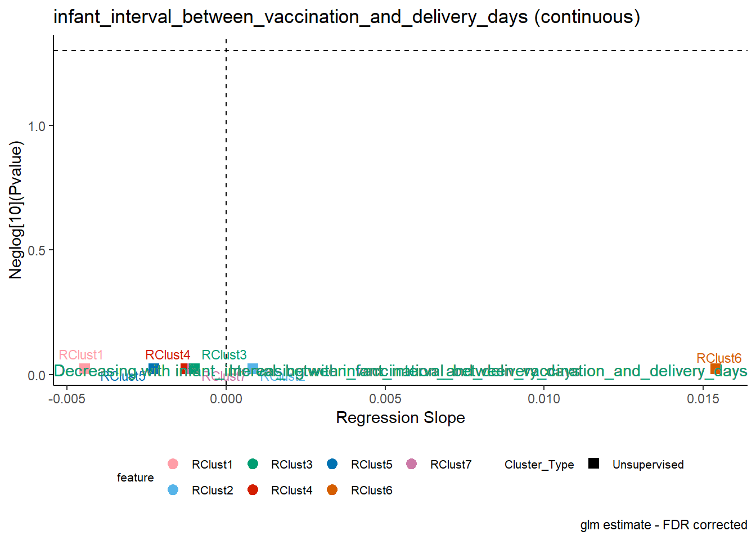Screen dimensions: 756x540
Task: Click the plot title text
Action: click(x=346, y=17)
